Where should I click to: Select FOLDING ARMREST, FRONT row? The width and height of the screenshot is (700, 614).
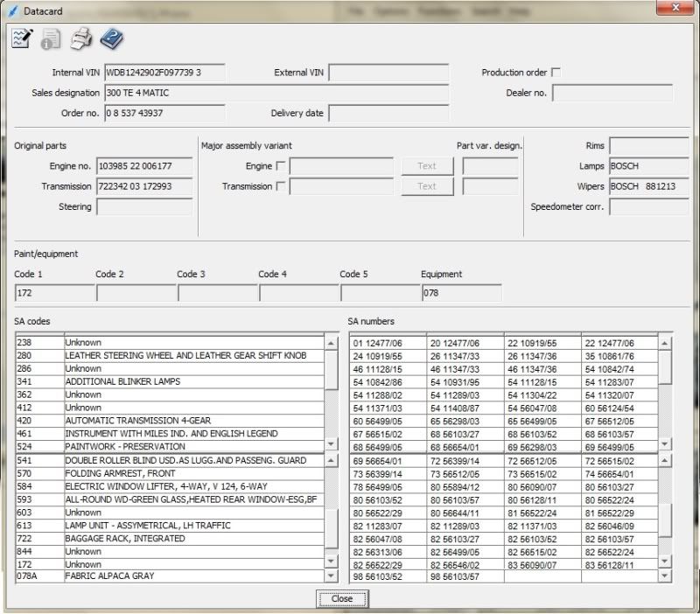170,473
